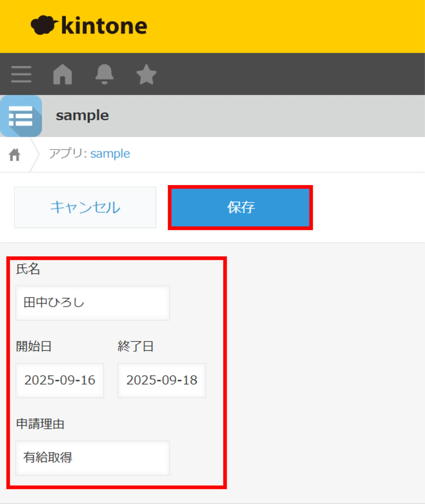Image resolution: width=425 pixels, height=504 pixels.
Task: Go to the portal via the toolbar home icon
Action: 63,74
